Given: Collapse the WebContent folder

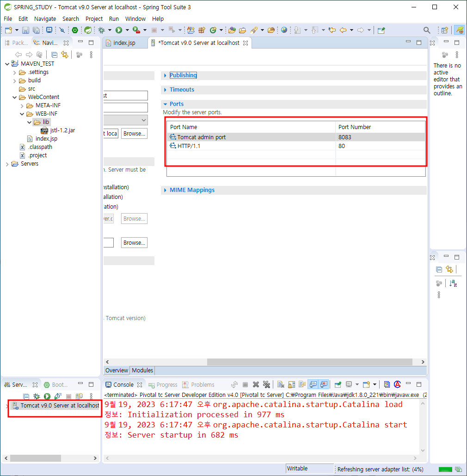Looking at the screenshot, I should (x=15, y=97).
